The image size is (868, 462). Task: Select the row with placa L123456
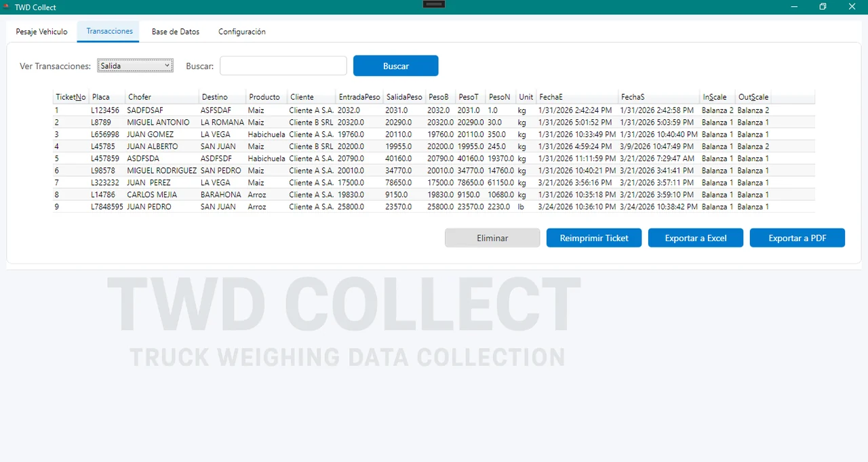point(434,110)
